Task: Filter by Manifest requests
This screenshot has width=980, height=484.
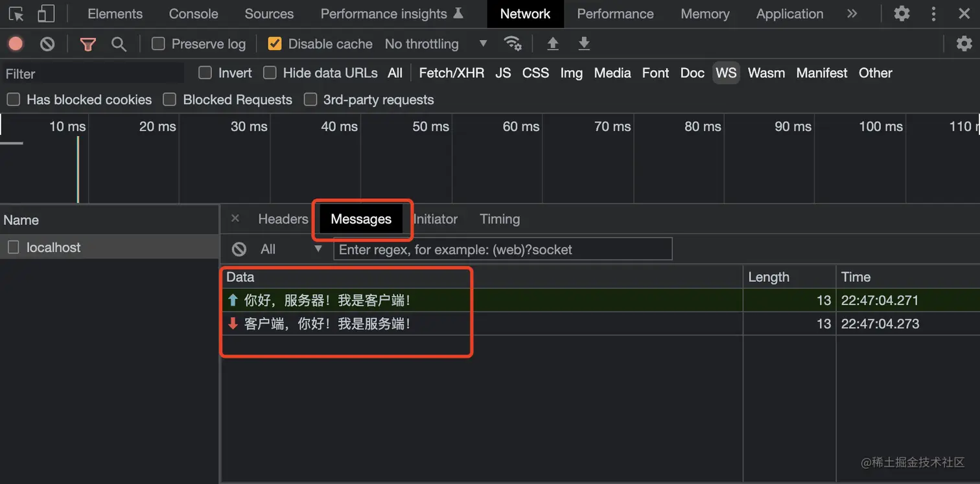Action: 822,73
